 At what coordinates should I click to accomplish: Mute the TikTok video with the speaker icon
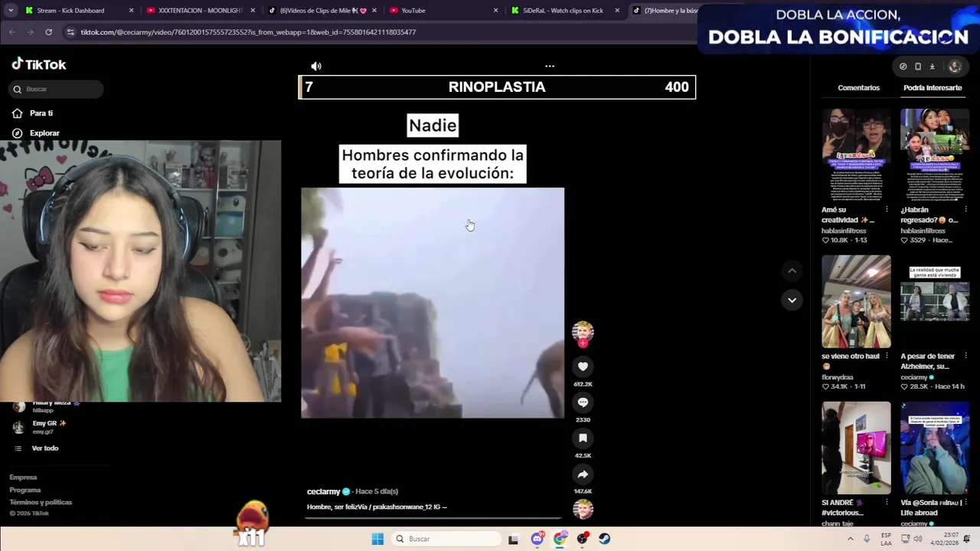point(316,66)
